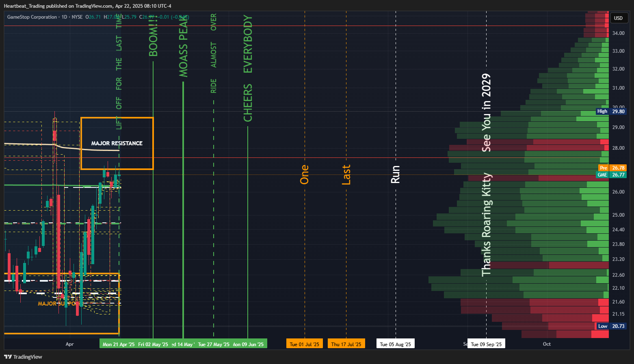Select the Thanks Roaring Kitty text label

pos(486,225)
